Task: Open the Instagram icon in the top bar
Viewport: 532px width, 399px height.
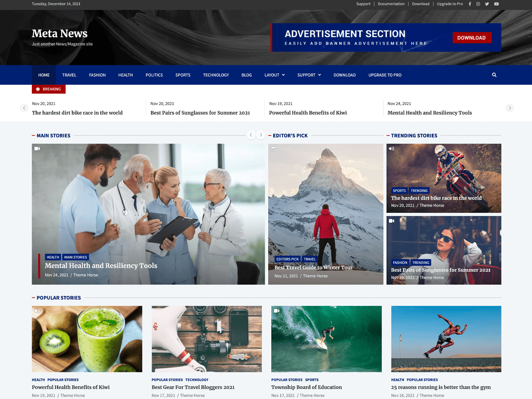Action: 478,4
